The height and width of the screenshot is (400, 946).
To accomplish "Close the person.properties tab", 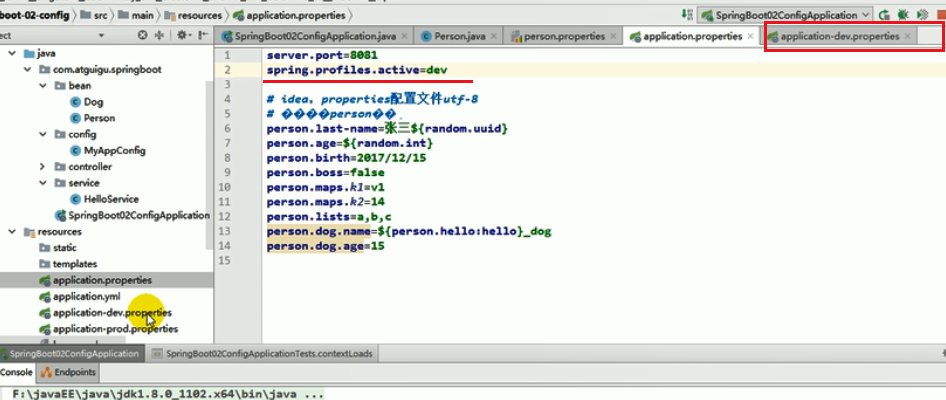I will pyautogui.click(x=613, y=36).
